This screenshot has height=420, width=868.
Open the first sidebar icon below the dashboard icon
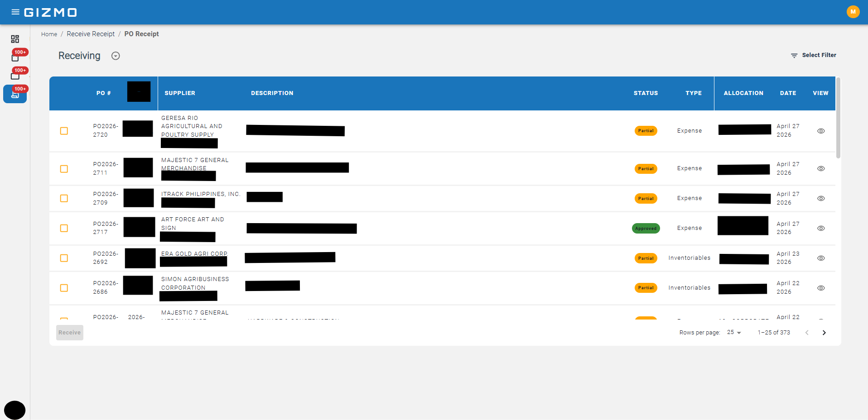[15, 57]
